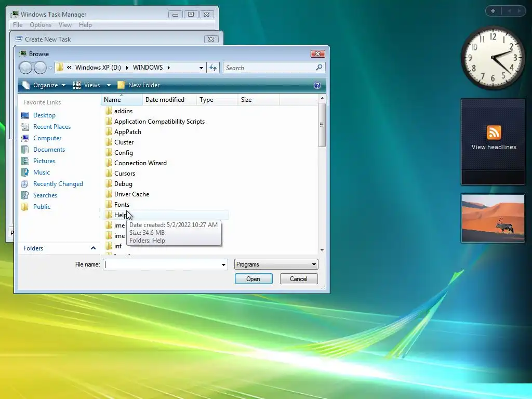Click the file list scroll up arrow

point(322,98)
